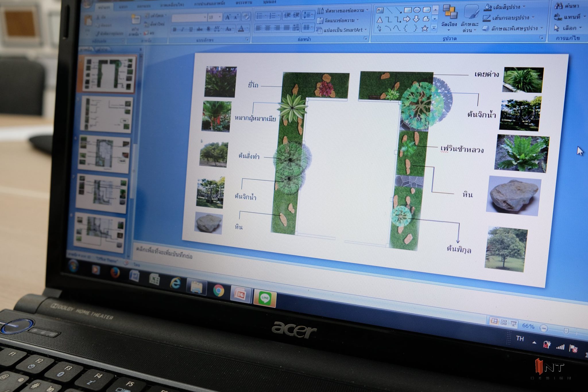Viewport: 588px width, 392px height.
Task: Toggle Strikethrough formatting button
Action: click(x=200, y=29)
